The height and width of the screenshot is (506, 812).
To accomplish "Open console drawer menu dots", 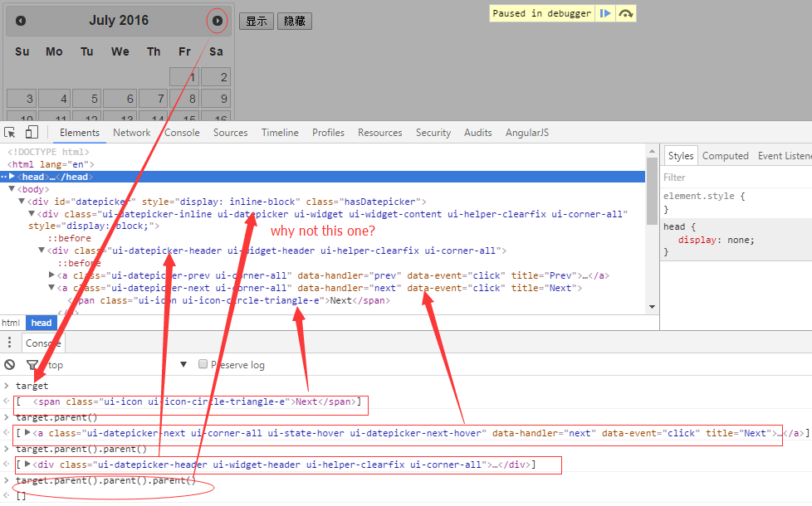I will click(9, 343).
